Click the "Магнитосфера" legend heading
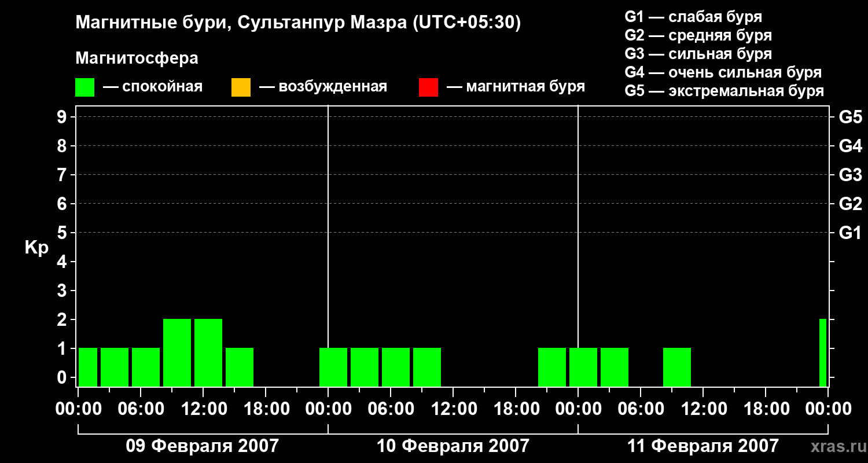Viewport: 868px width, 463px height. 137,58
